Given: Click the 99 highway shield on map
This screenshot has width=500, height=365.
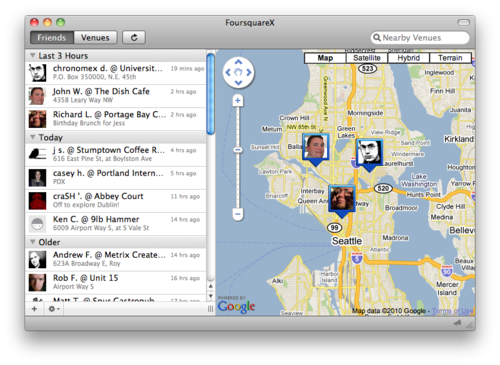Looking at the screenshot, I should pos(334,228).
